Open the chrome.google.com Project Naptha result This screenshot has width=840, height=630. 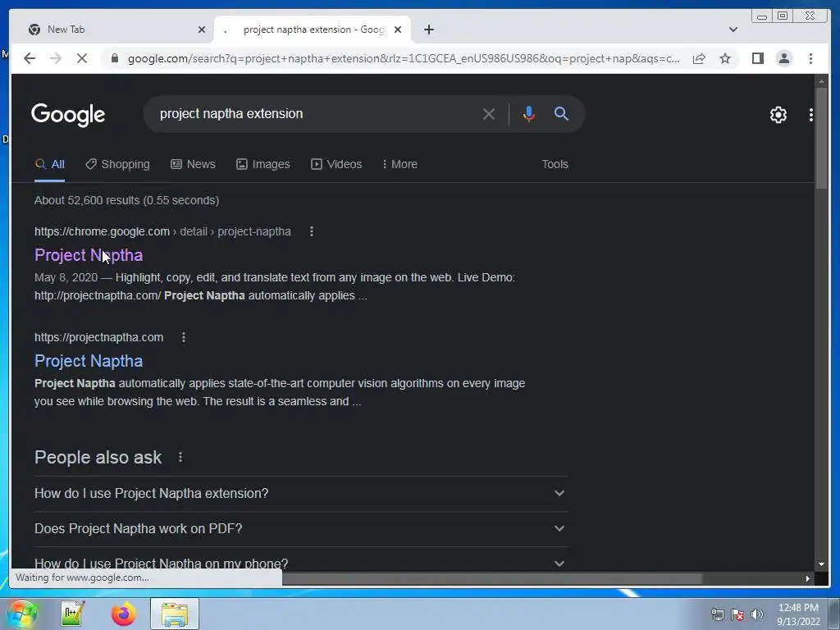coord(89,255)
